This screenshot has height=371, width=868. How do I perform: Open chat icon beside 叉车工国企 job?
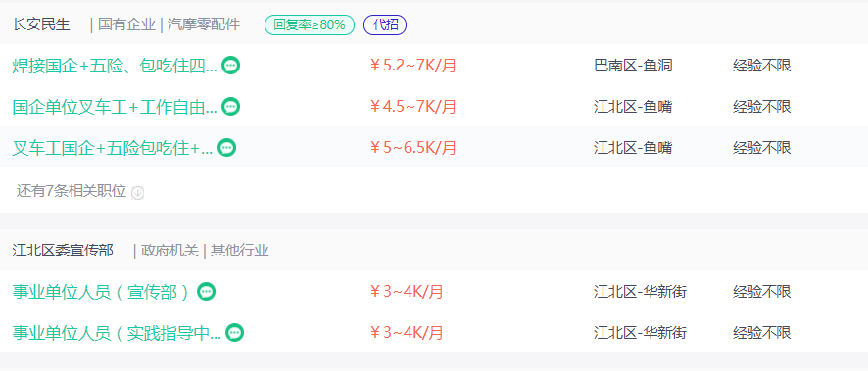point(227,148)
